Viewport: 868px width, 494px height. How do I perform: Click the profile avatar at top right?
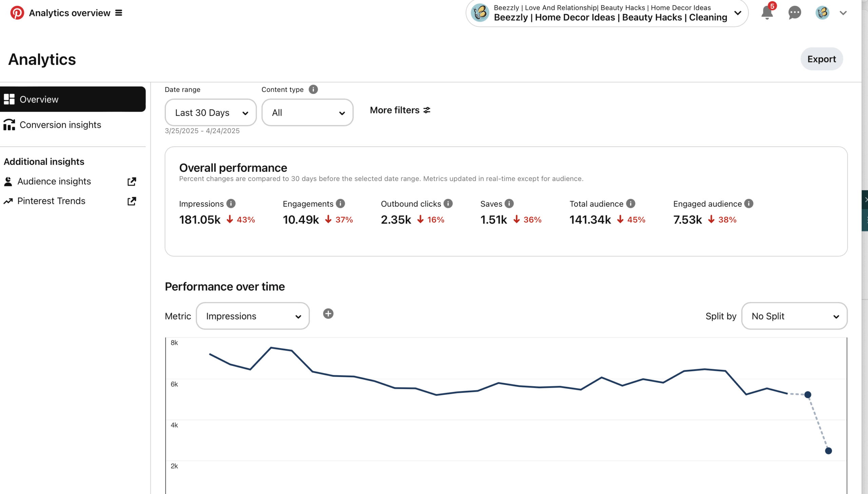click(x=822, y=13)
